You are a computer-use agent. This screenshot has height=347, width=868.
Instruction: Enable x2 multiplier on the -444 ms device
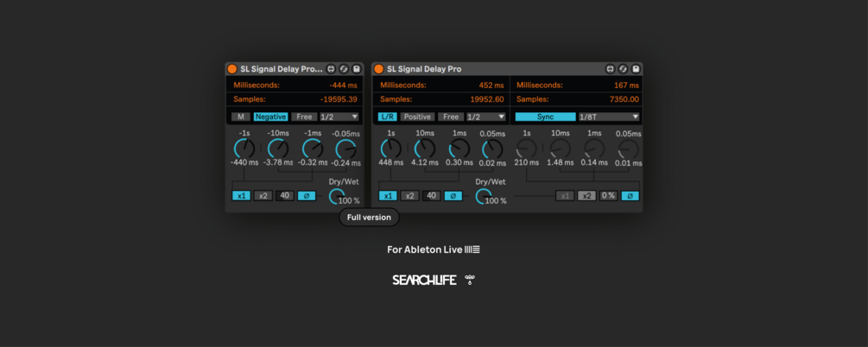tap(263, 196)
